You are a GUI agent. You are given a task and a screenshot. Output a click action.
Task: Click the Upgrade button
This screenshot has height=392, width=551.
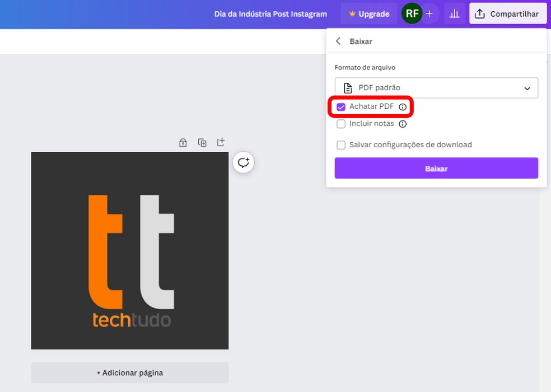point(369,13)
